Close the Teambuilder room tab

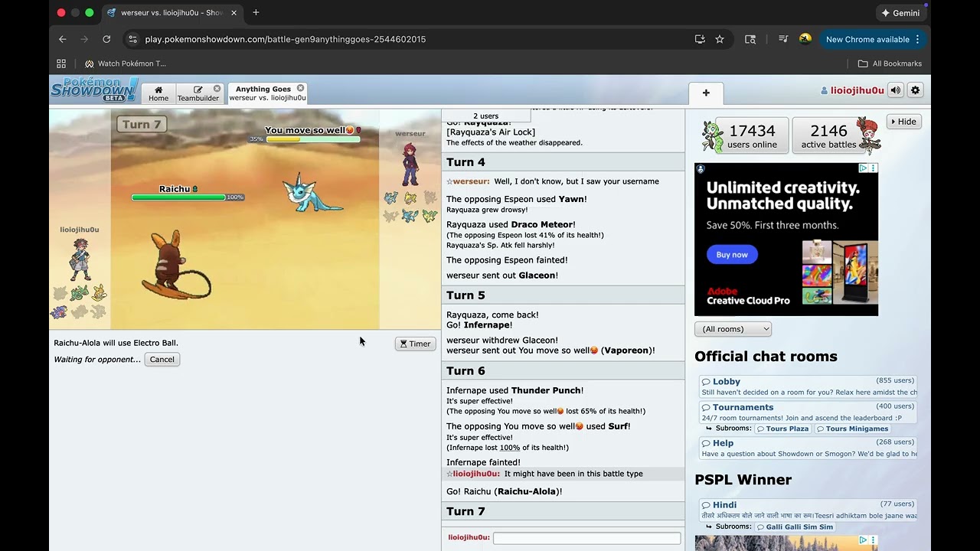pyautogui.click(x=217, y=89)
